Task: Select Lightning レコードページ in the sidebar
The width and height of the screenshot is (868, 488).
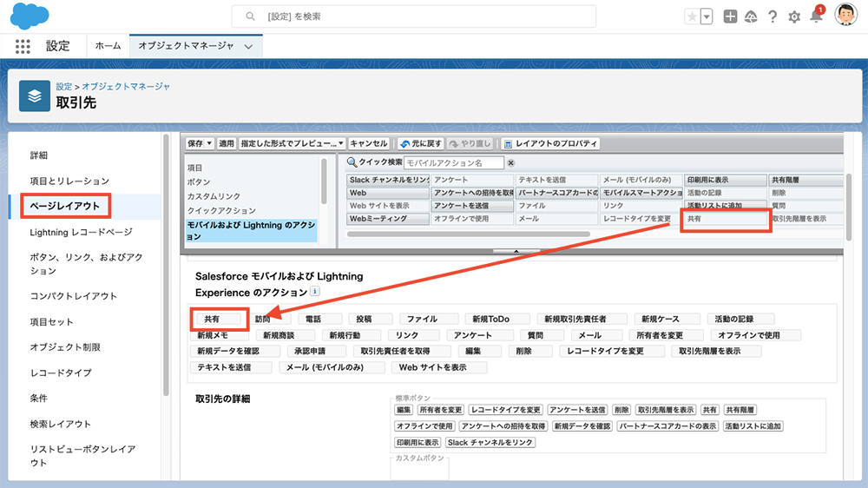Action: (x=82, y=232)
